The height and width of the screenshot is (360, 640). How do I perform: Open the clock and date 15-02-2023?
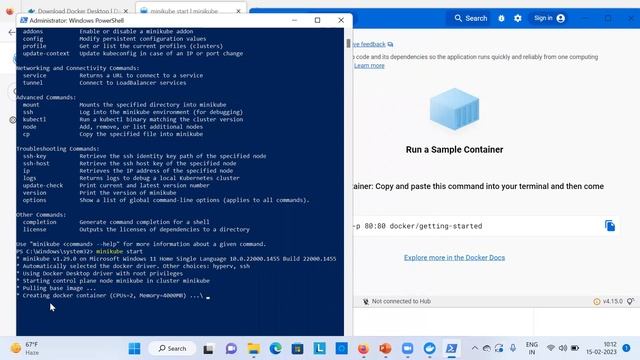coord(602,348)
